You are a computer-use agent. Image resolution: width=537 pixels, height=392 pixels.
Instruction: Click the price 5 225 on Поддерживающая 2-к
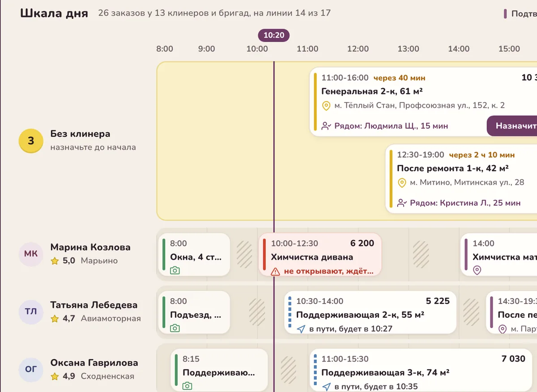pyautogui.click(x=438, y=301)
